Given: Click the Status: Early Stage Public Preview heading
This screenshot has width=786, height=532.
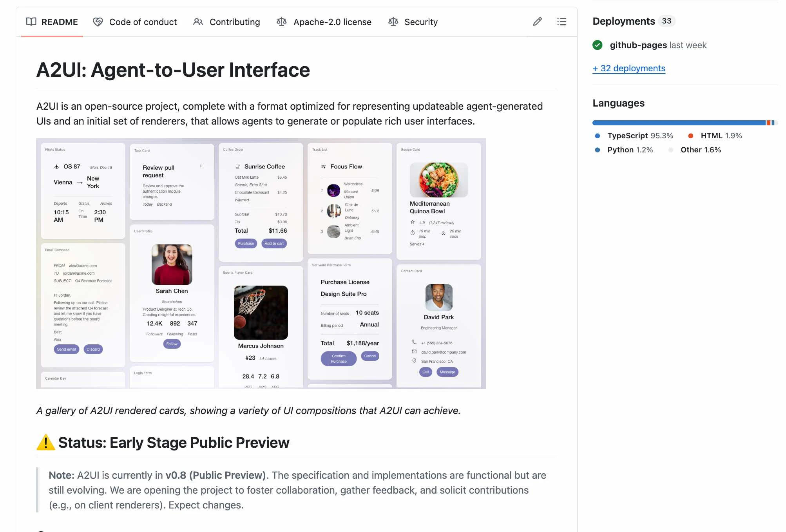Looking at the screenshot, I should (174, 443).
